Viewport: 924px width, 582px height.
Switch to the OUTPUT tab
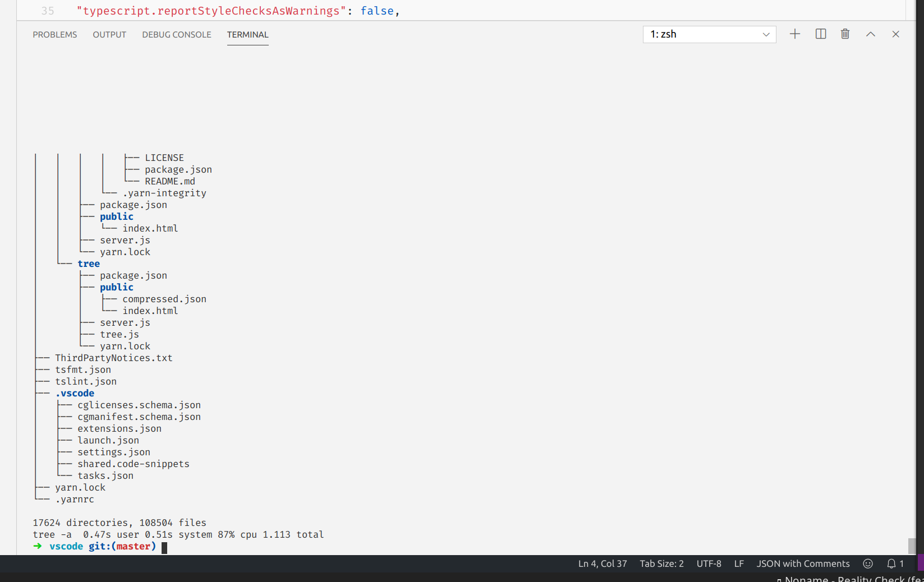tap(109, 34)
